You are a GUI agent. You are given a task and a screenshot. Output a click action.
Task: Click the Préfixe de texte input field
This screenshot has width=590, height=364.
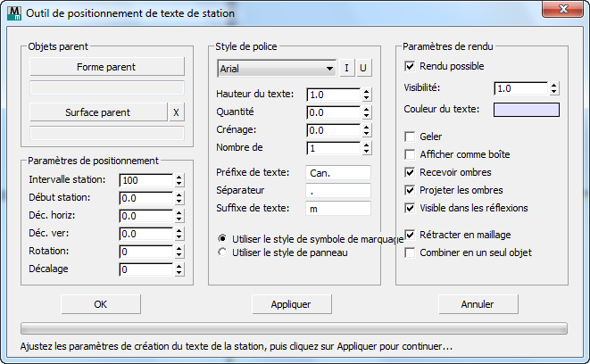pos(337,172)
